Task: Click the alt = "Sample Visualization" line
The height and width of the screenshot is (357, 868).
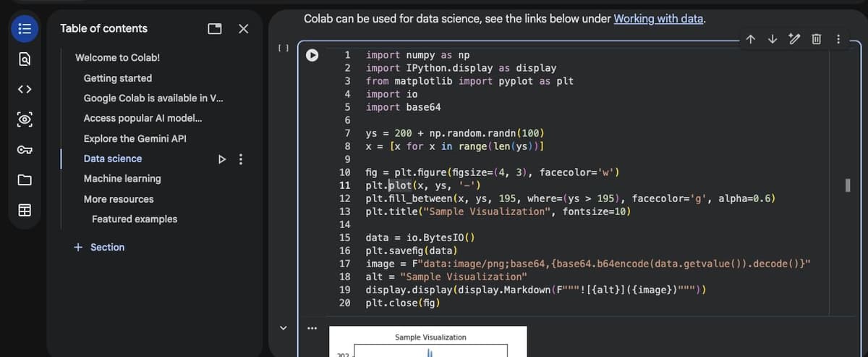Action: [x=447, y=277]
